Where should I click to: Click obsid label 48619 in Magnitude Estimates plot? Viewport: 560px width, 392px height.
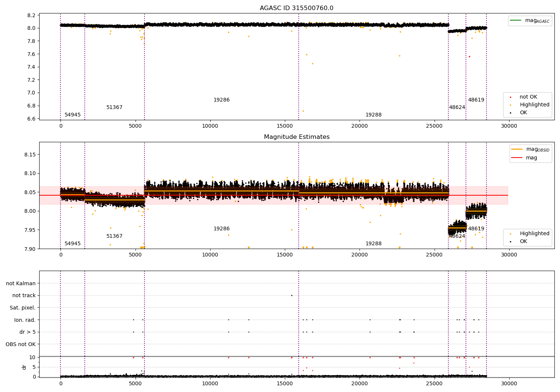pyautogui.click(x=476, y=229)
